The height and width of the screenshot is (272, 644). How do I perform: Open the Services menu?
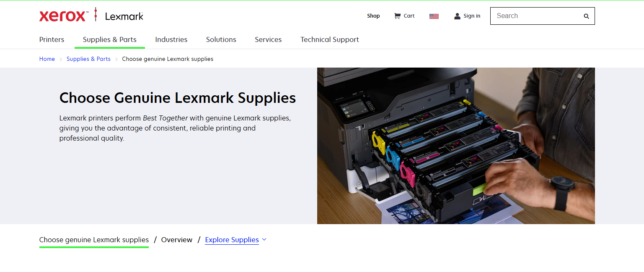[x=268, y=39]
